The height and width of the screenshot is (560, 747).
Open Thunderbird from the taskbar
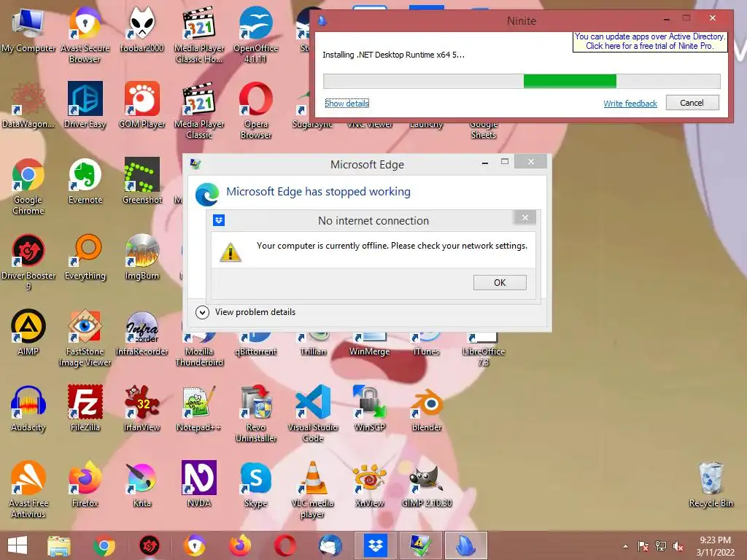pos(330,545)
